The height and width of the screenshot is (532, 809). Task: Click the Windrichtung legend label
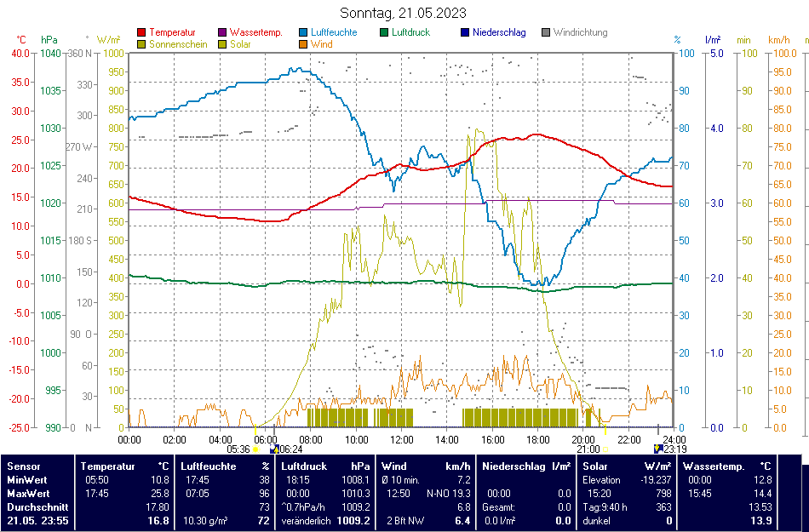(581, 32)
